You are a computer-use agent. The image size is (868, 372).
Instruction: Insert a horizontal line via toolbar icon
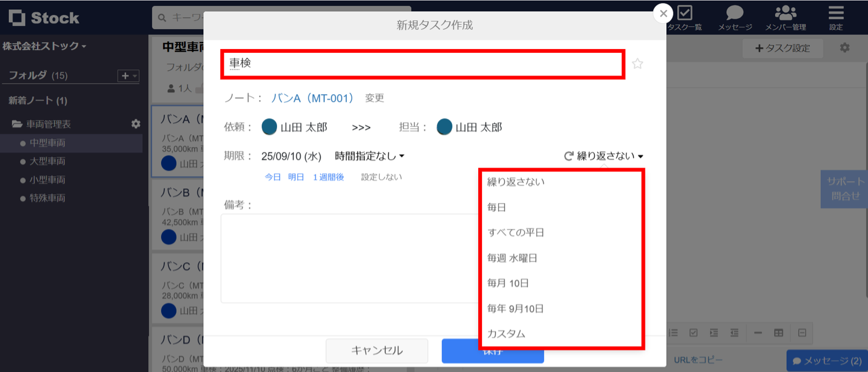pos(758,333)
